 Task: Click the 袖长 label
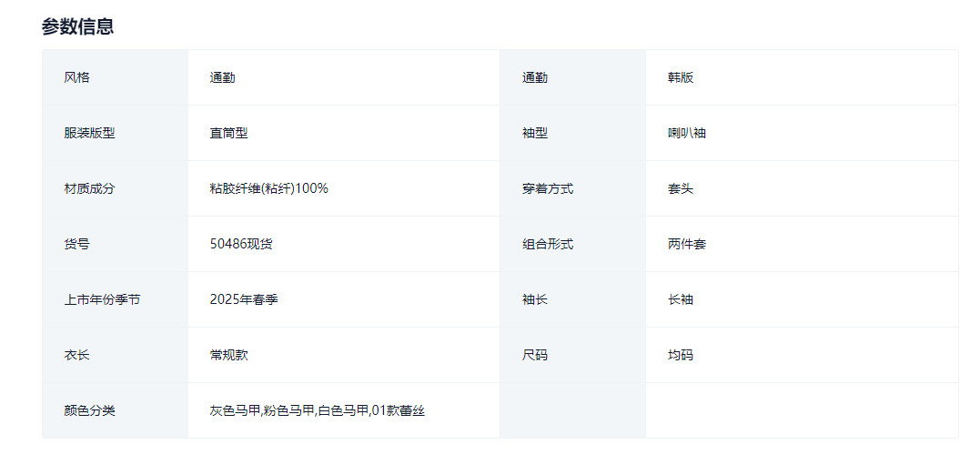(x=535, y=300)
